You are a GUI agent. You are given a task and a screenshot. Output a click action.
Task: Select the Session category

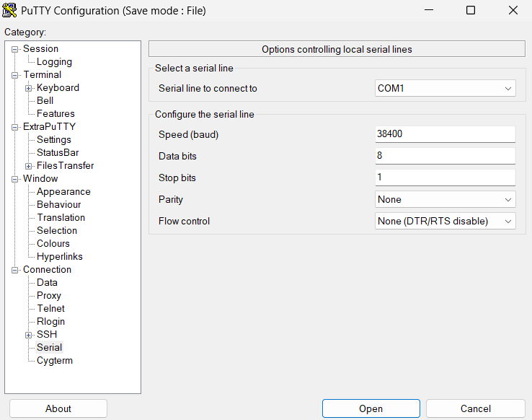tap(40, 48)
